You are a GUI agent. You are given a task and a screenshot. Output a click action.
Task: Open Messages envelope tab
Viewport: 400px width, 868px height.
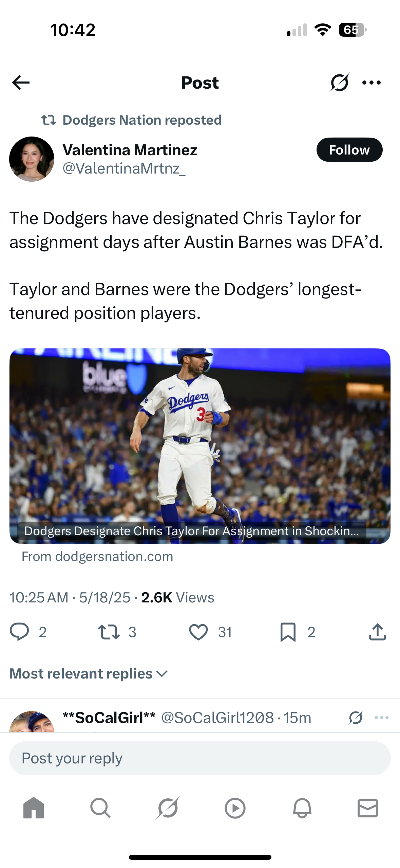point(368,808)
